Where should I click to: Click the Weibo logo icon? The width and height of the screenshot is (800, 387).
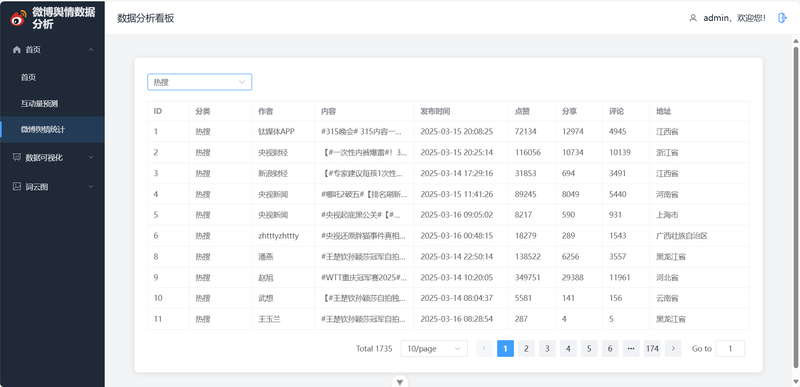(x=18, y=18)
